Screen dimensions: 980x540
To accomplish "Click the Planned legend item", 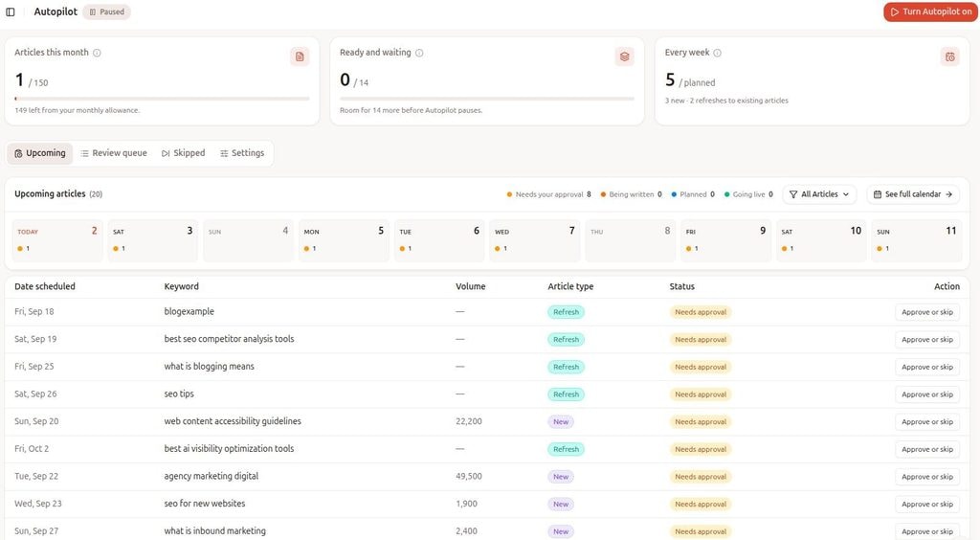I will click(693, 194).
